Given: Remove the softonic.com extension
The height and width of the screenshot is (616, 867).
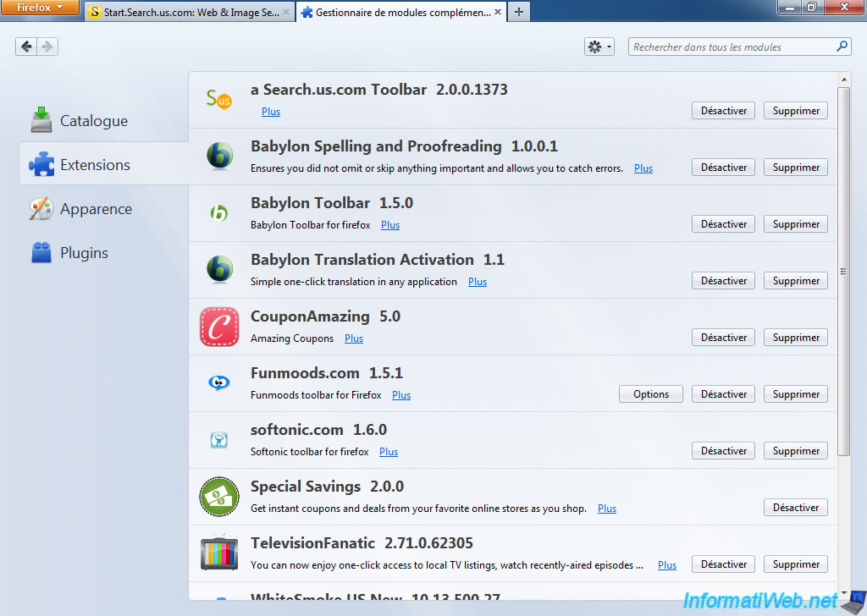Looking at the screenshot, I should click(x=796, y=451).
